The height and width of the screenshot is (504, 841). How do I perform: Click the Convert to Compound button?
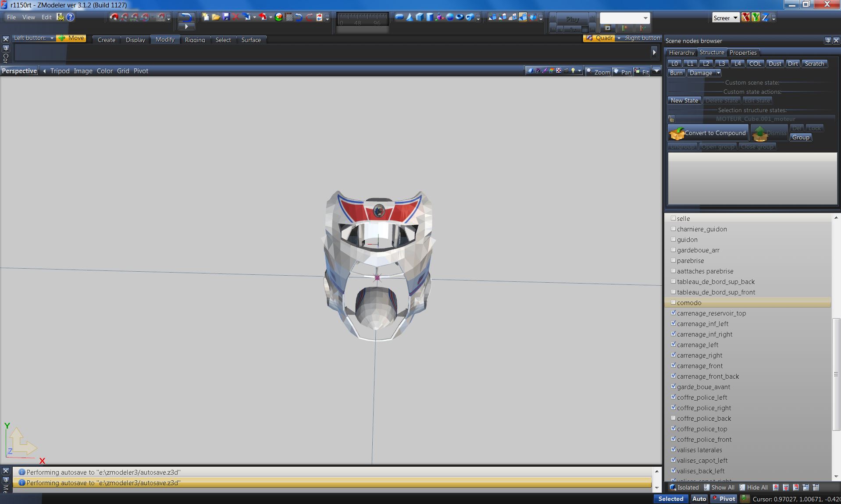[x=708, y=133]
